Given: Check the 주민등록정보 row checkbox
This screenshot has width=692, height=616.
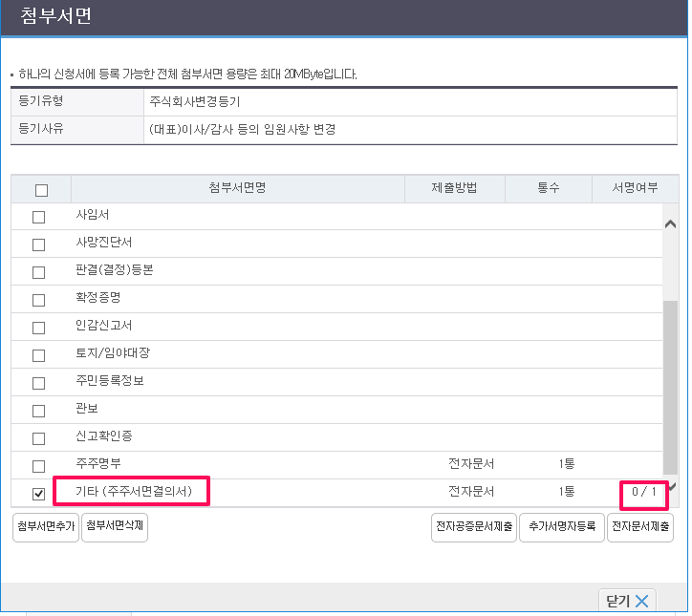Looking at the screenshot, I should point(39,383).
